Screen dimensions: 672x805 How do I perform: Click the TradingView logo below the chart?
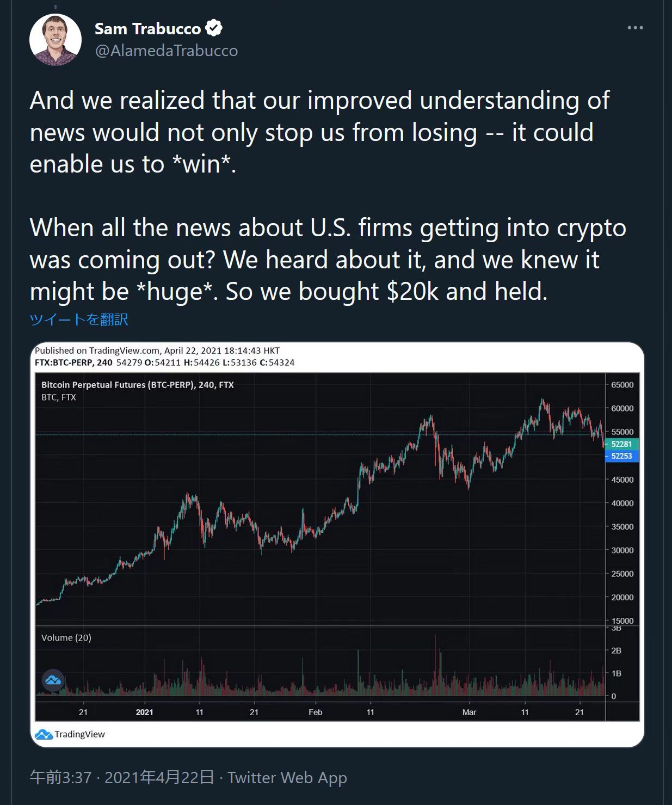[70, 734]
